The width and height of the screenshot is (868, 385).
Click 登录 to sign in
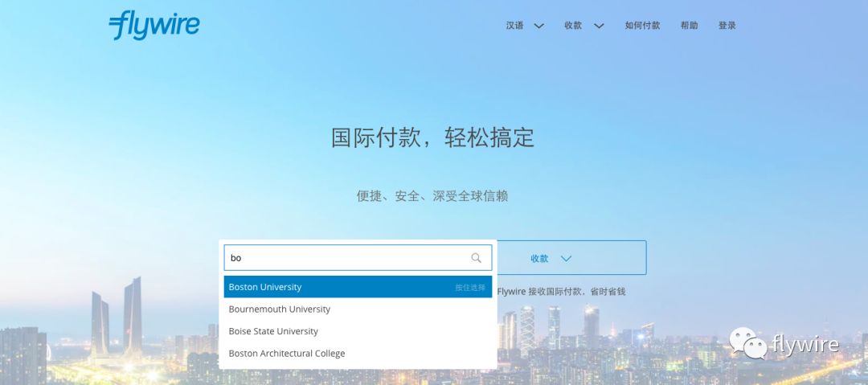click(x=727, y=26)
